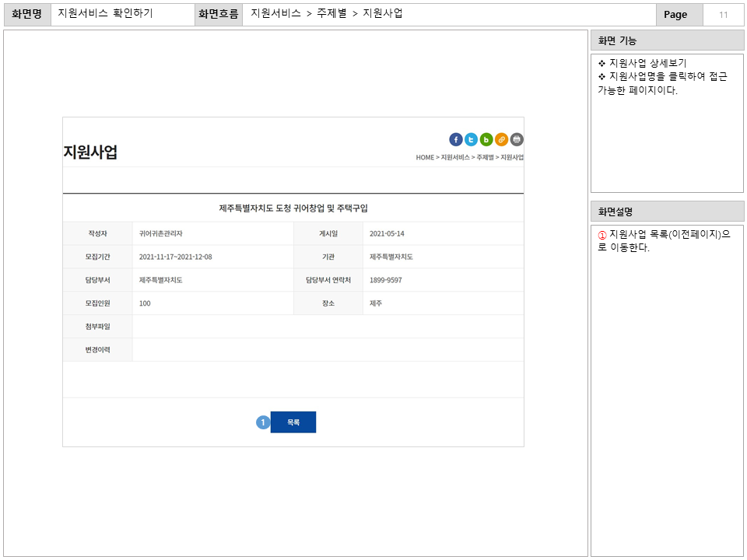Select the 담당부서 연락처 value 1899-9597
Viewport: 747px width, 560px height.
(x=386, y=280)
